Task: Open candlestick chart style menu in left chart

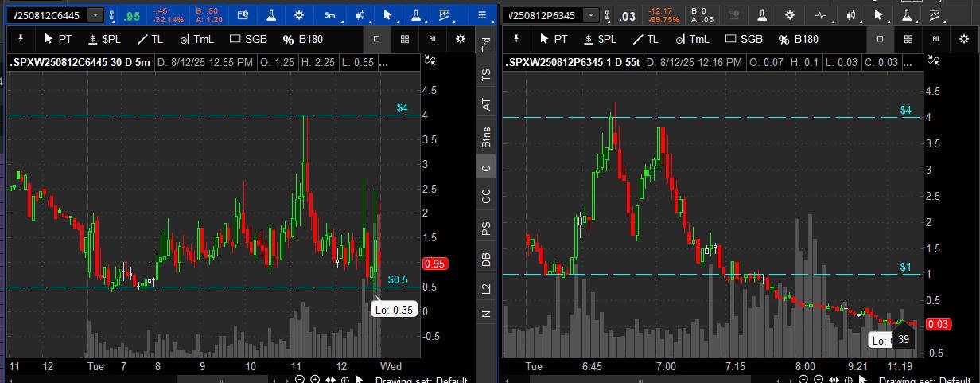Action: pyautogui.click(x=360, y=15)
